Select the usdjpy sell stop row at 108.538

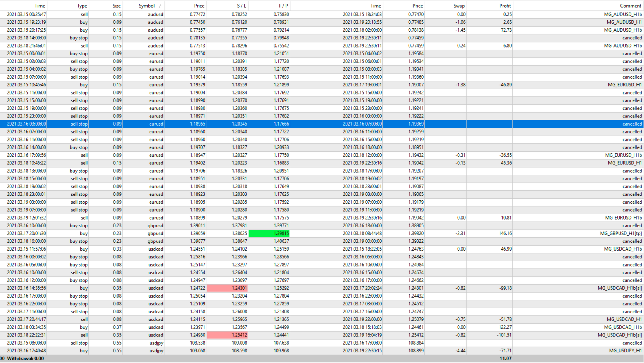[197, 343]
